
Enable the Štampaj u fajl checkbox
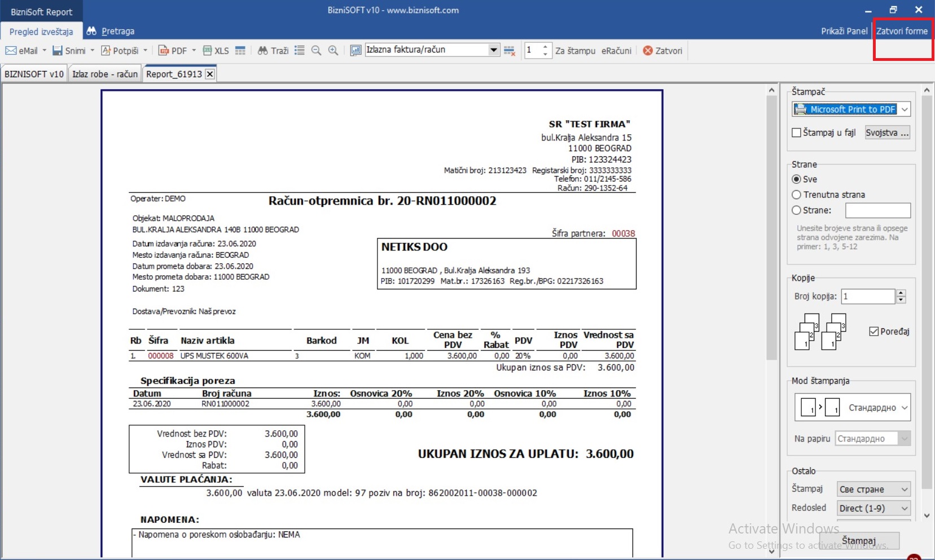click(797, 133)
